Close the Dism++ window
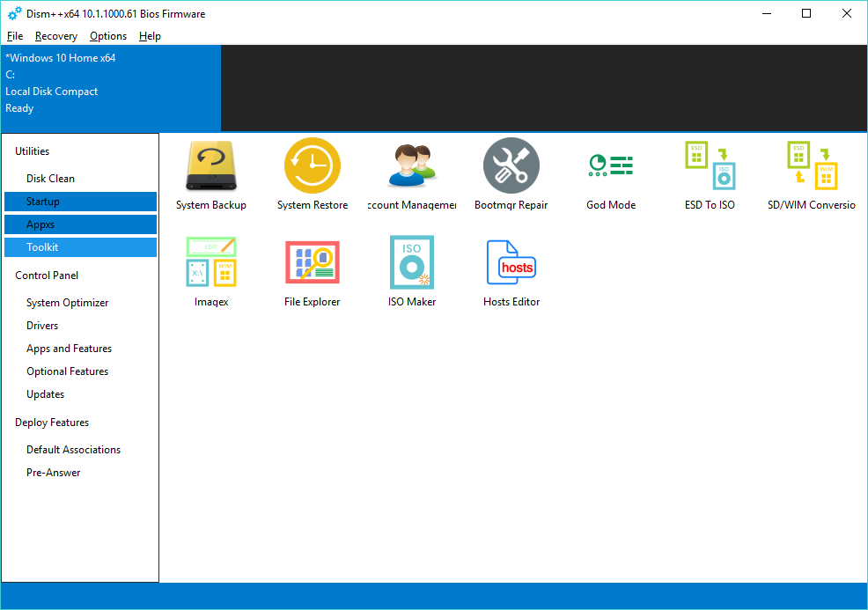The width and height of the screenshot is (868, 610). (x=846, y=13)
